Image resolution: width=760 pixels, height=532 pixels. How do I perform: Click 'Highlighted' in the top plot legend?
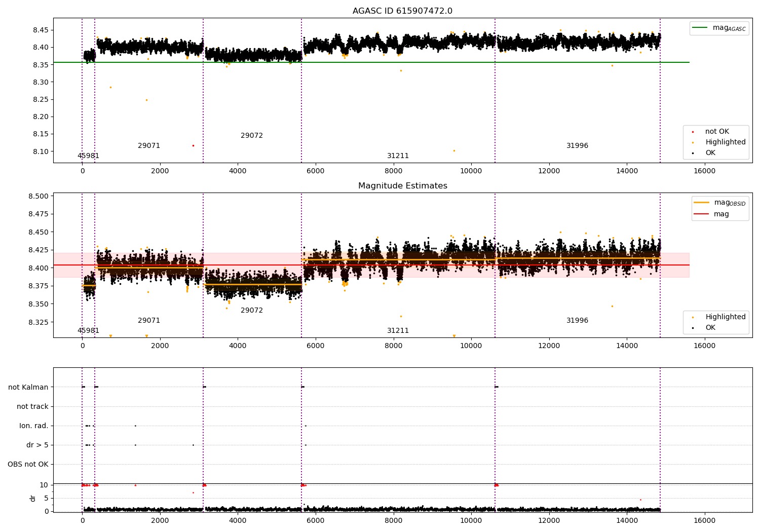click(725, 142)
